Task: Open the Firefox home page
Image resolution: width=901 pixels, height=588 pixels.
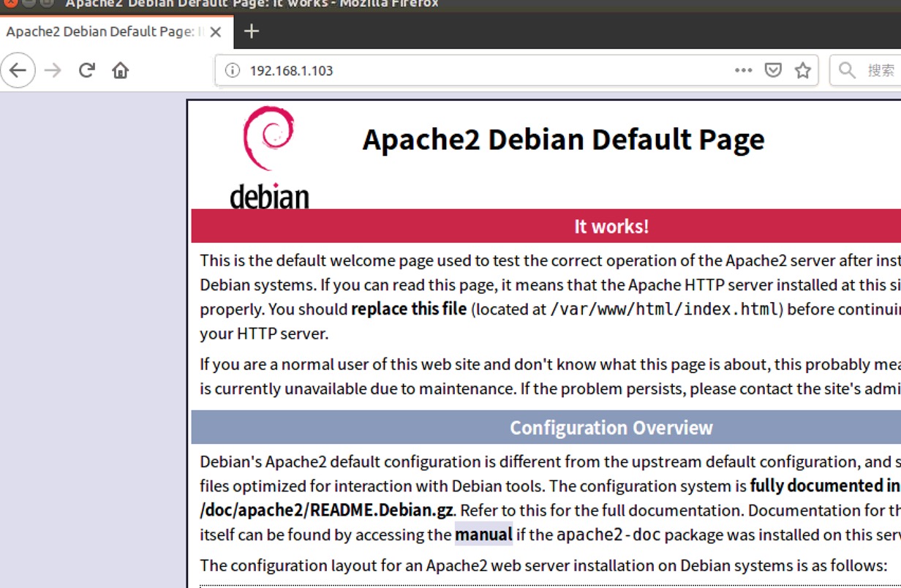Action: click(x=121, y=70)
